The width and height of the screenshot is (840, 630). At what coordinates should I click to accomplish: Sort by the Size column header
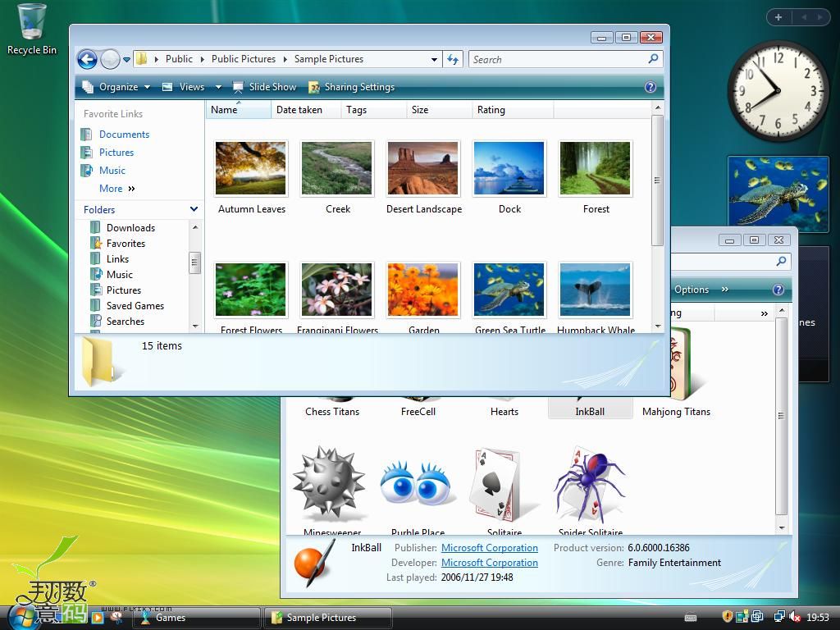tap(440, 110)
